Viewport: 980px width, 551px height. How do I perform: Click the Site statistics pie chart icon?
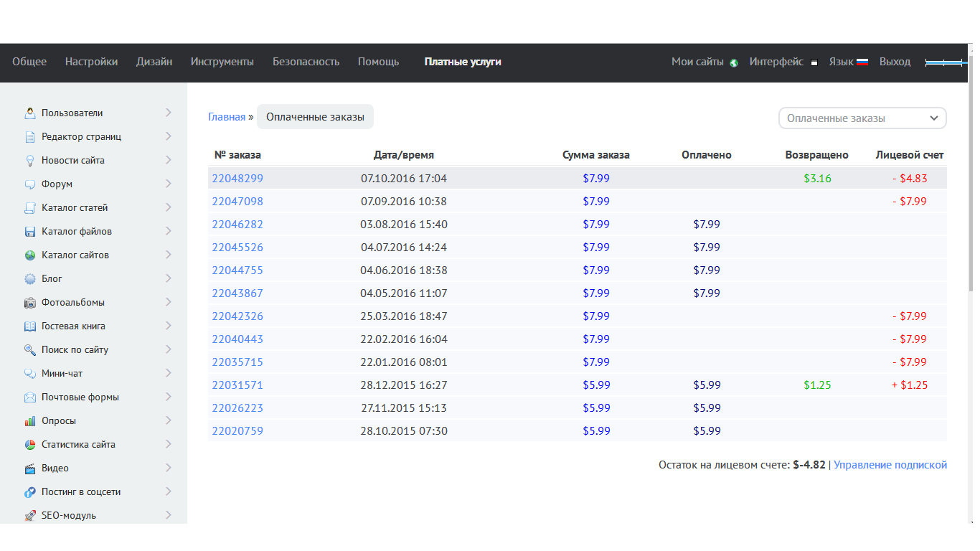30,444
